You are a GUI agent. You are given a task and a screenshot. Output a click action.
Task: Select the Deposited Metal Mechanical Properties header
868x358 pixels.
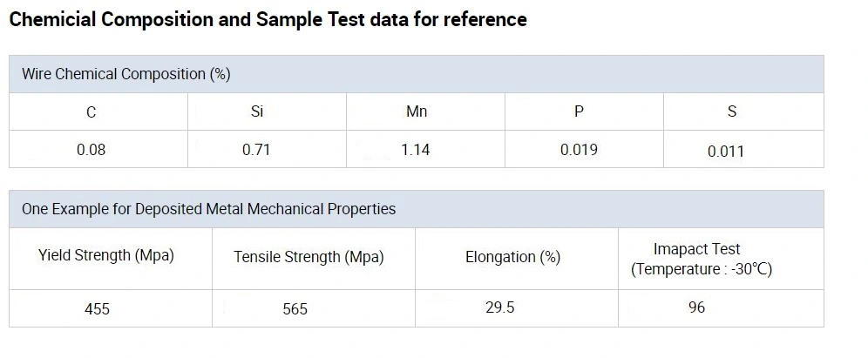point(208,209)
